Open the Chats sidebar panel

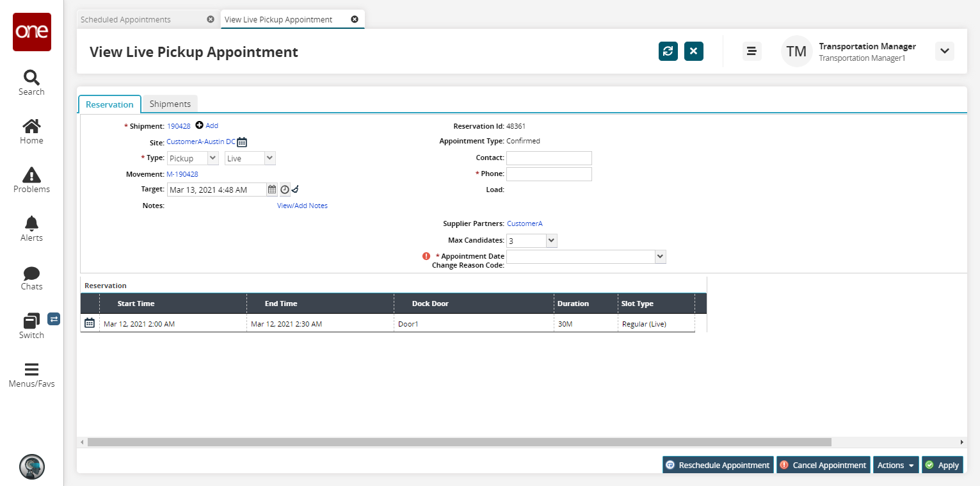31,278
